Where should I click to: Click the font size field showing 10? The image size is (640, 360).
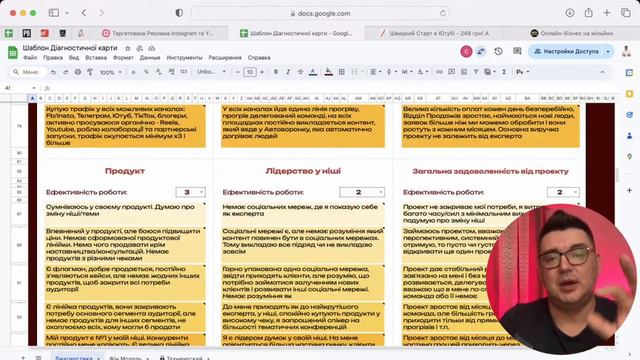249,72
